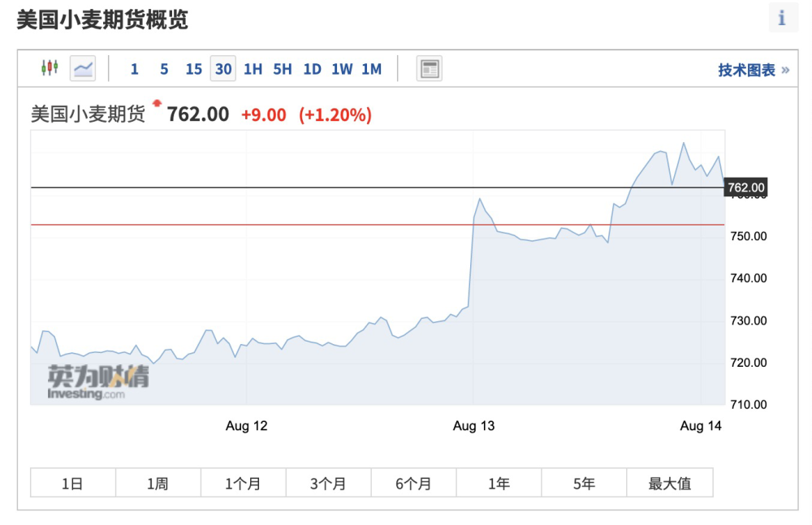Select the 30 minute interval
Image resolution: width=812 pixels, height=525 pixels.
pos(223,69)
